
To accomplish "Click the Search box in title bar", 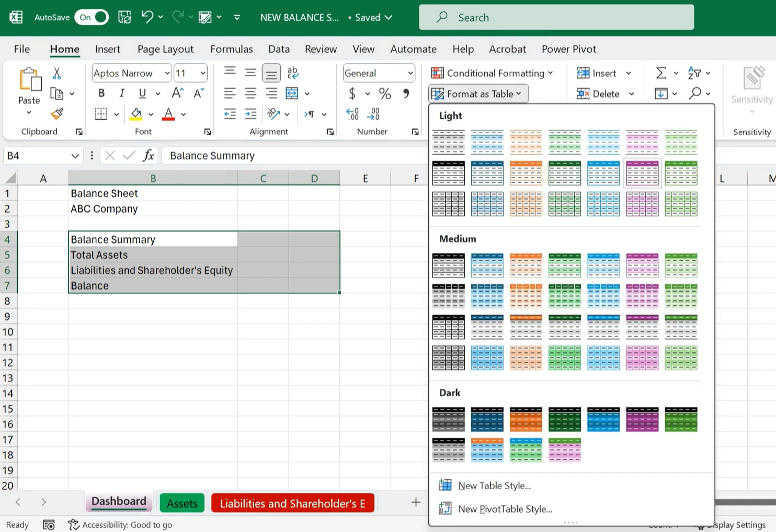I will [556, 17].
